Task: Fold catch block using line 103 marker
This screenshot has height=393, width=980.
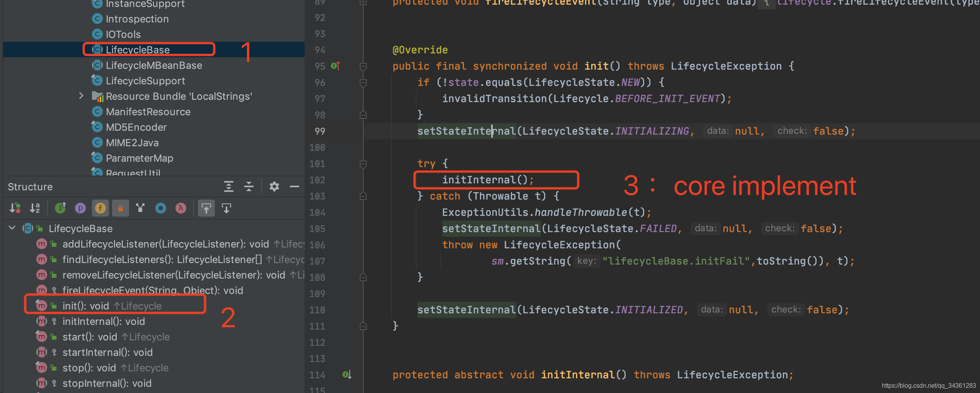Action: click(363, 196)
